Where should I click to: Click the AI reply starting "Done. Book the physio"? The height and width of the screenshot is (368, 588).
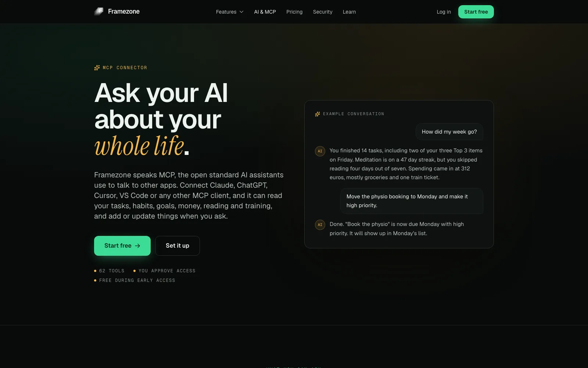pyautogui.click(x=397, y=229)
